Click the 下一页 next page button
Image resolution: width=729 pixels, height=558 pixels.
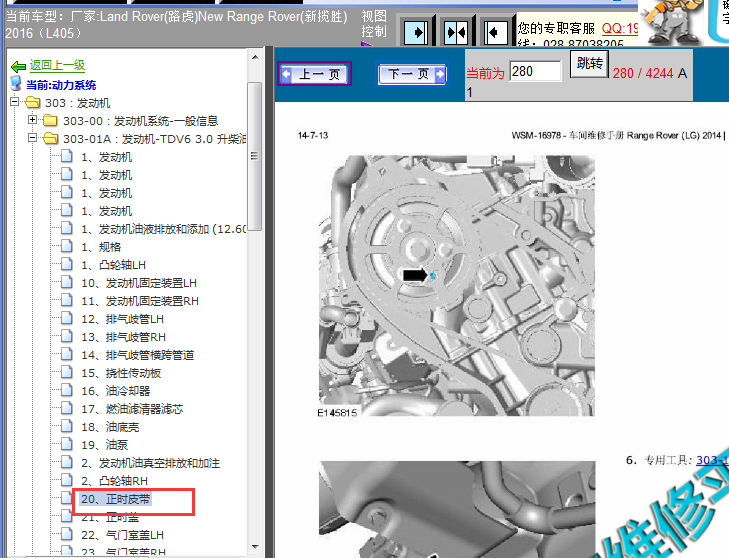[x=412, y=73]
